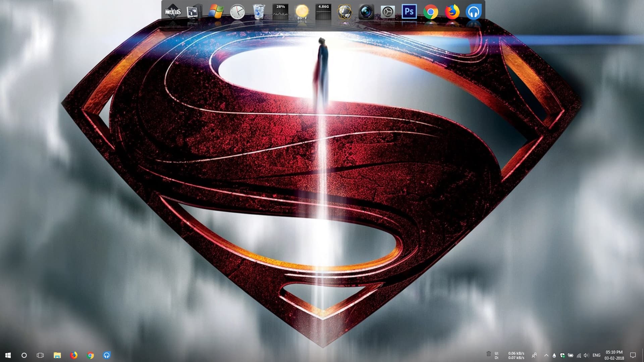The width and height of the screenshot is (644, 362).
Task: Open the weather widget showing 89° F
Action: coord(302,12)
